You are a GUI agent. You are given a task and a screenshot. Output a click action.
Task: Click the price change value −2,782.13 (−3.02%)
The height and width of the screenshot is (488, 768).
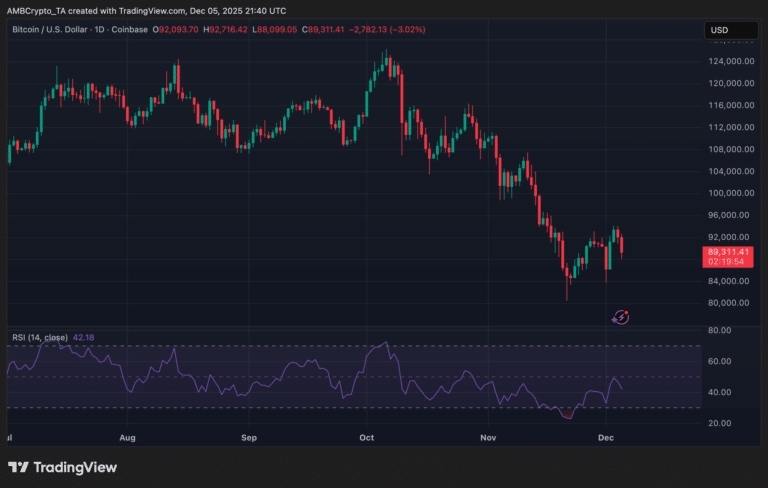[x=383, y=30]
